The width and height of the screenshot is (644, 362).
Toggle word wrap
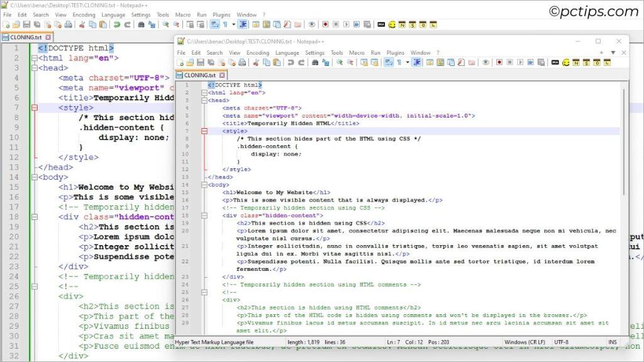coord(216,25)
